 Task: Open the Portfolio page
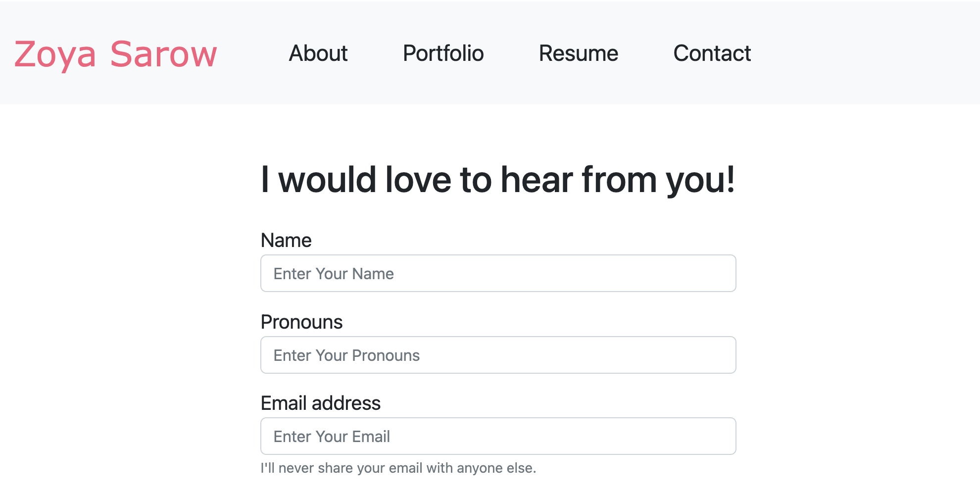coord(443,54)
